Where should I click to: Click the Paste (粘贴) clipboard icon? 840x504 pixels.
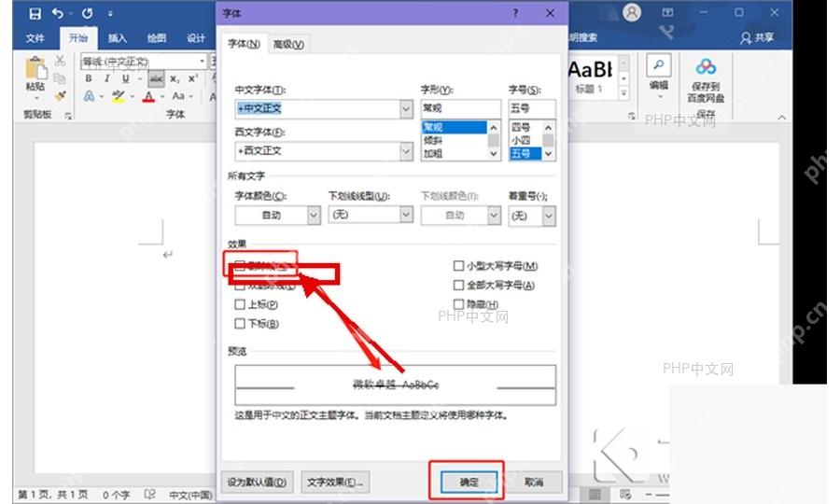35,68
